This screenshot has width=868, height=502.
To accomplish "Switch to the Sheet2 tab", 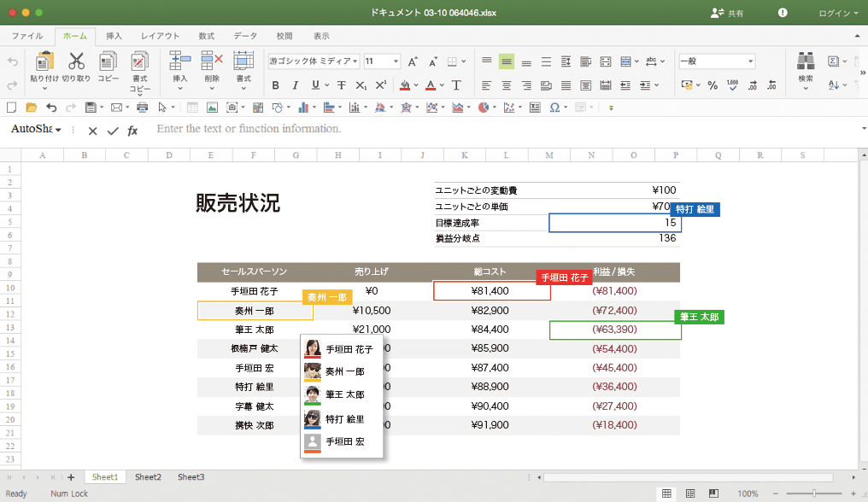I will click(x=148, y=477).
